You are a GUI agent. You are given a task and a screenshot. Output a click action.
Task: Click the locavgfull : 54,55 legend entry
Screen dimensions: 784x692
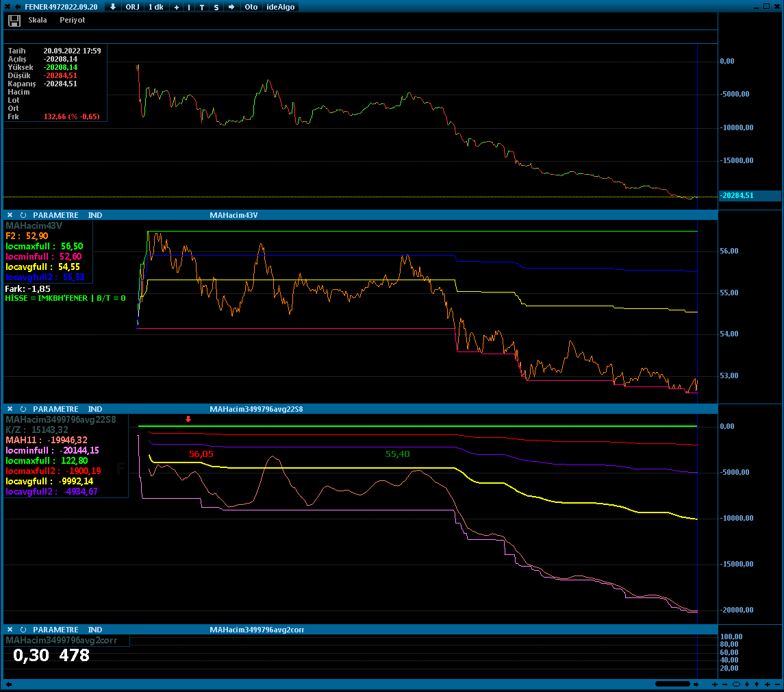(x=43, y=267)
